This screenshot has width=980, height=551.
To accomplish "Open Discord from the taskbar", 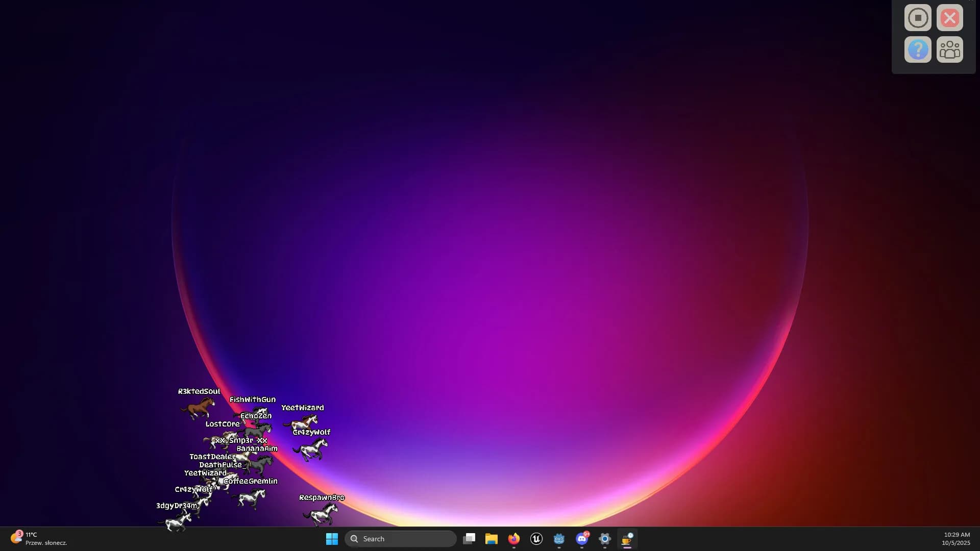I will click(x=582, y=539).
